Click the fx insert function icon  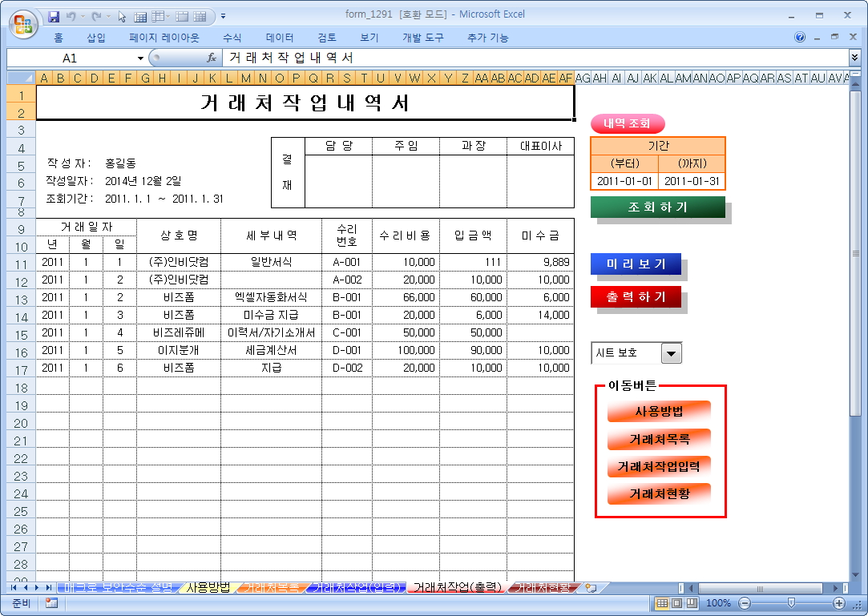click(x=212, y=58)
